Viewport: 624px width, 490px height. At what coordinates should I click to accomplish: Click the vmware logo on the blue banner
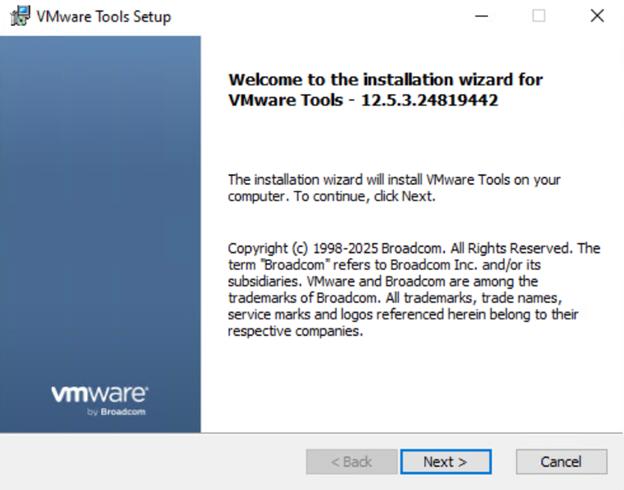(100, 393)
